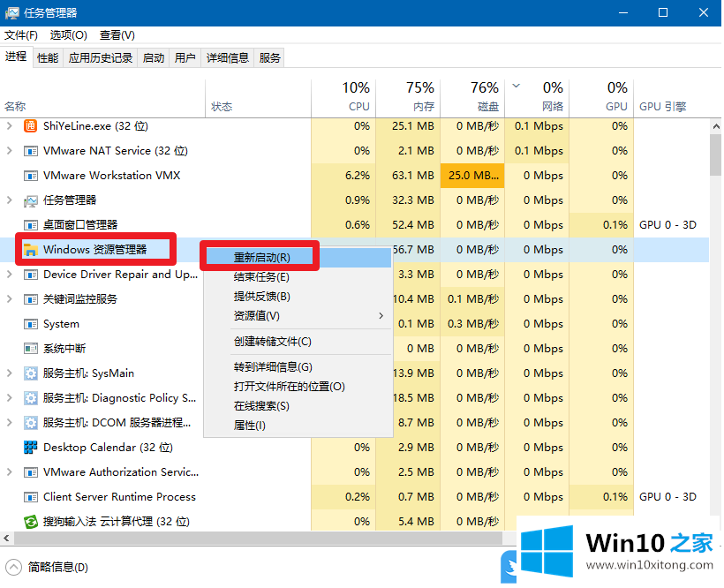
Task: Click the System process icon
Action: (31, 324)
